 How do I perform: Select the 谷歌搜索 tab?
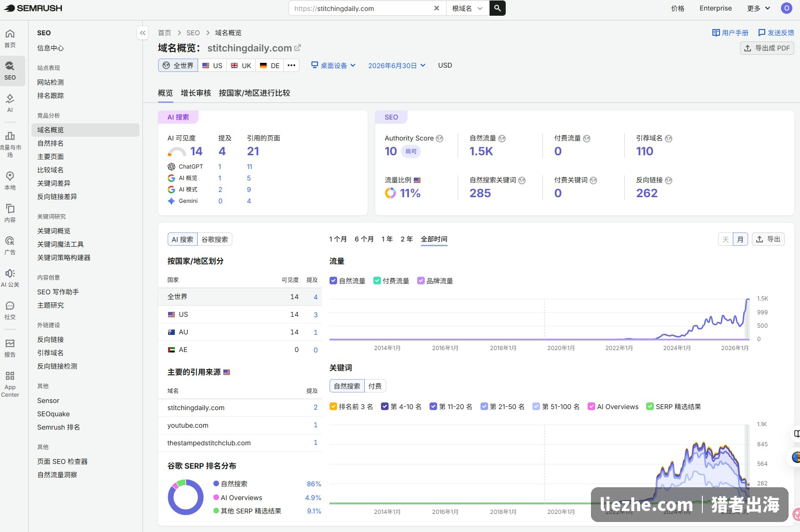(x=215, y=240)
